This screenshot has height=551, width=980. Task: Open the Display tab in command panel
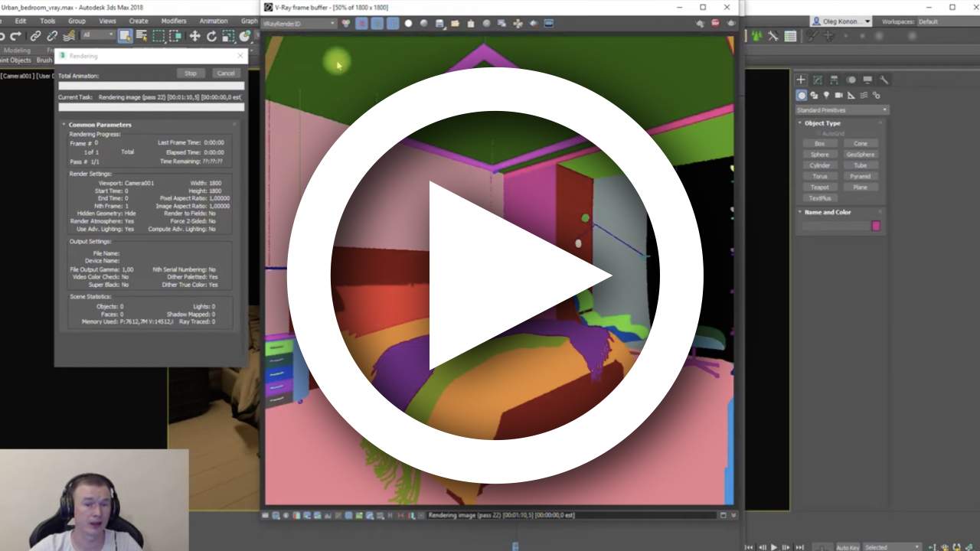(867, 80)
